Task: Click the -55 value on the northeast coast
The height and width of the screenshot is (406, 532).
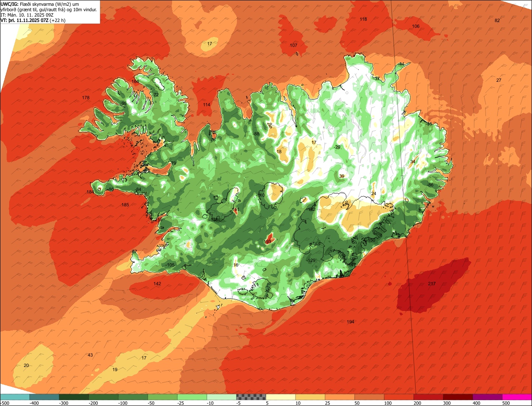Action: point(429,124)
